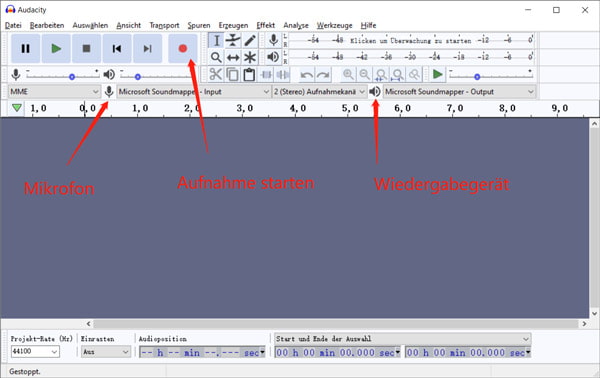Stop playback with the Stop button
The height and width of the screenshot is (378, 600).
click(86, 49)
